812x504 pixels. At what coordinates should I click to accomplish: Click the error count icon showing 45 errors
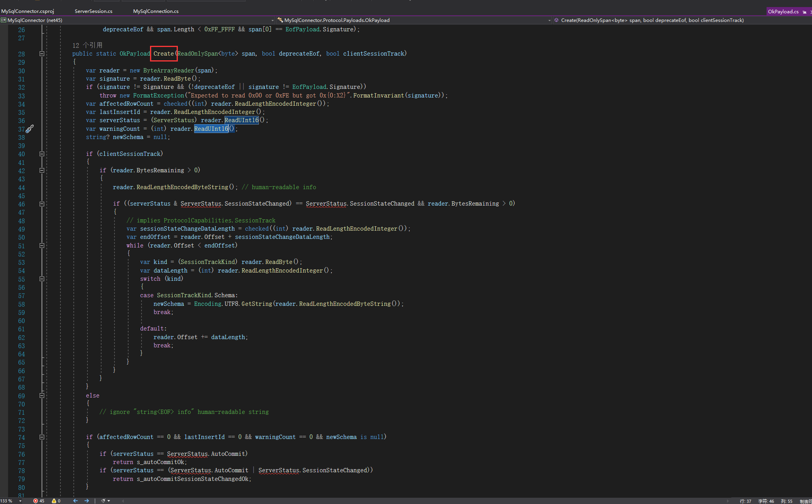click(36, 501)
